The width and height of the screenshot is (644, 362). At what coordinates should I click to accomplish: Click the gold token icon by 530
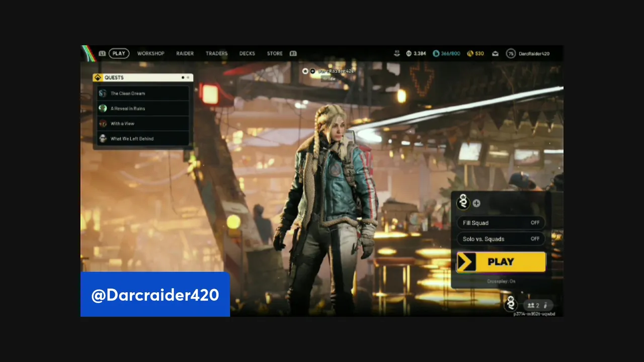click(x=470, y=53)
